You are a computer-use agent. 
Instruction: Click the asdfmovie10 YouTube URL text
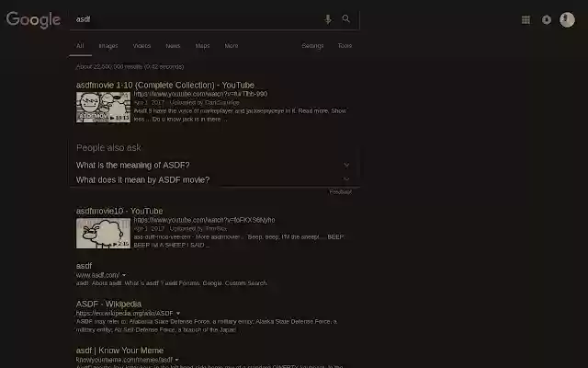pyautogui.click(x=204, y=220)
